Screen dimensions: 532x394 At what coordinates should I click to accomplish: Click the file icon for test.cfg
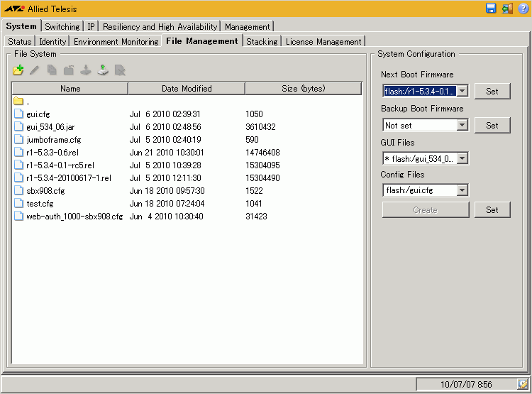point(18,203)
